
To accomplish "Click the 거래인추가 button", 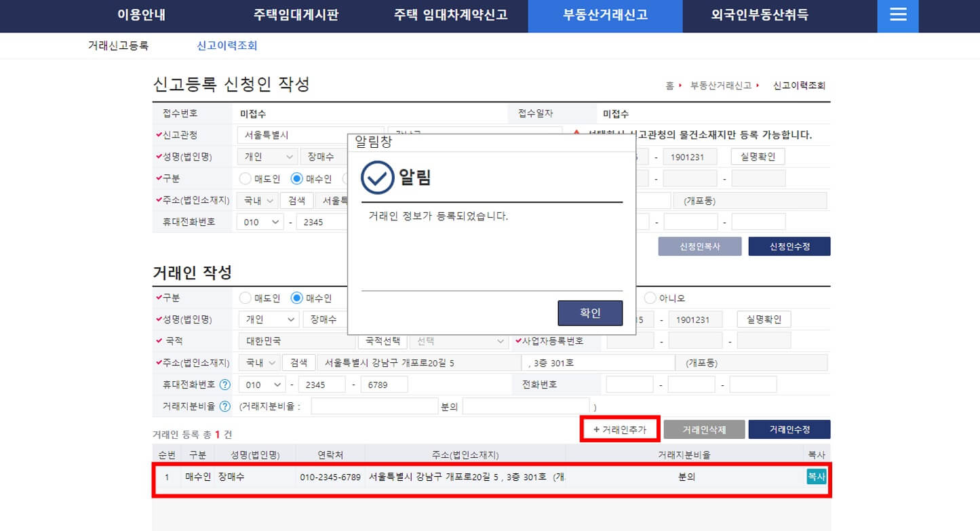I will [x=619, y=429].
